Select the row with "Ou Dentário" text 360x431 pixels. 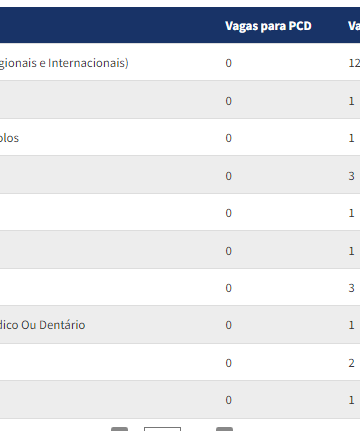tap(180, 325)
